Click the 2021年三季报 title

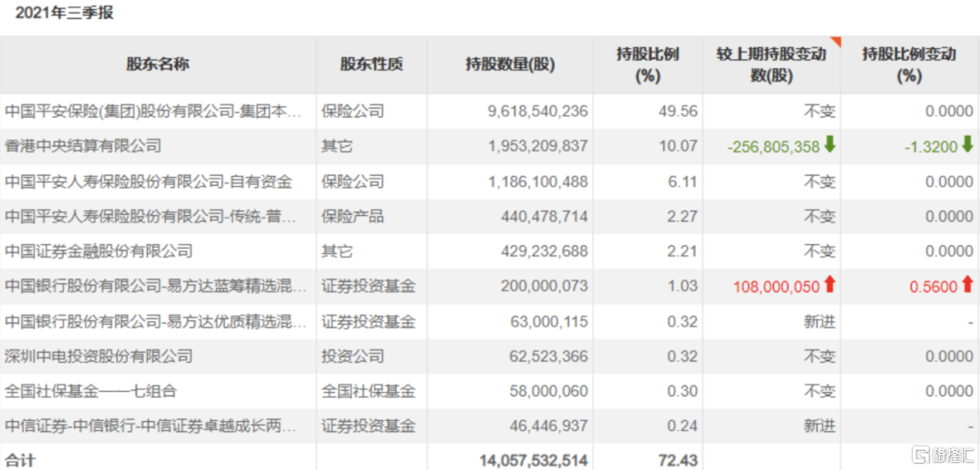64,13
